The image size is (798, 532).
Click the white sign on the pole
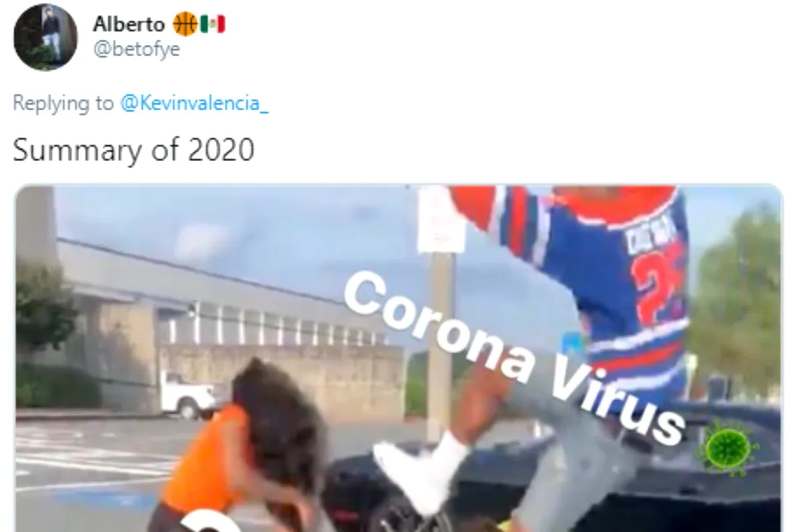coord(441,219)
